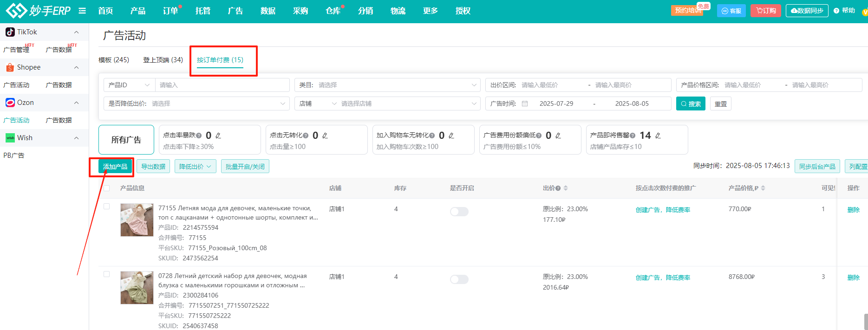Image resolution: width=868 pixels, height=330 pixels.
Task: Open the 类目 category dropdown
Action: coord(387,85)
